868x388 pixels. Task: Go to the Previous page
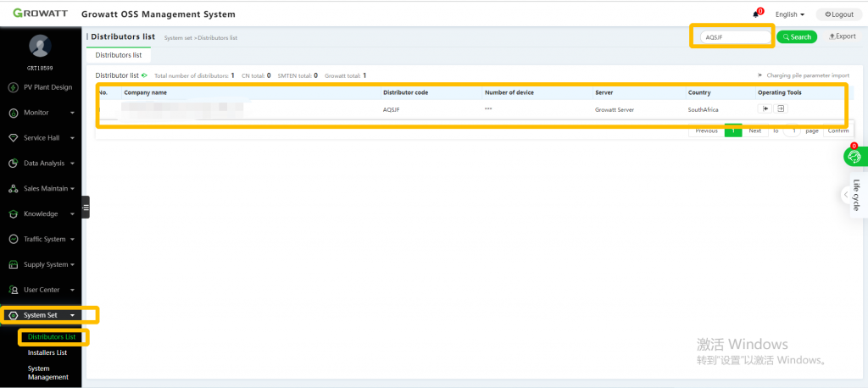tap(706, 131)
